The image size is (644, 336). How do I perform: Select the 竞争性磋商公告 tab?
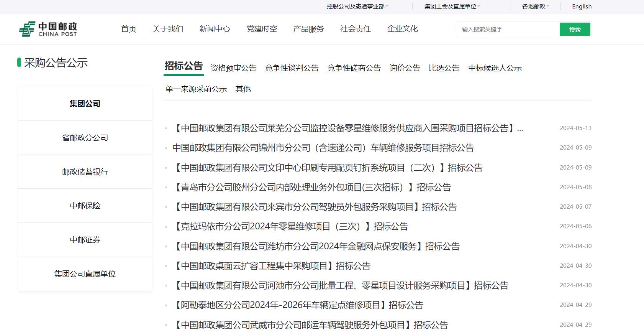click(x=354, y=68)
